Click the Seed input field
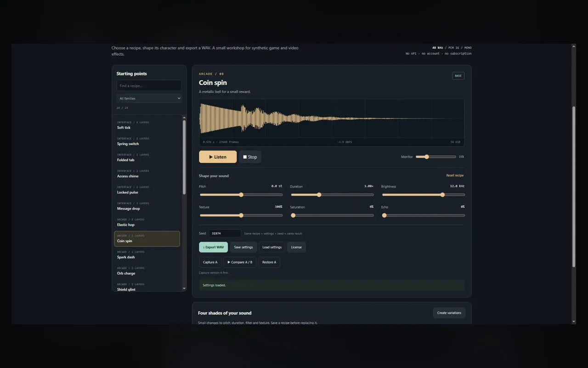588x368 pixels. [x=225, y=233]
